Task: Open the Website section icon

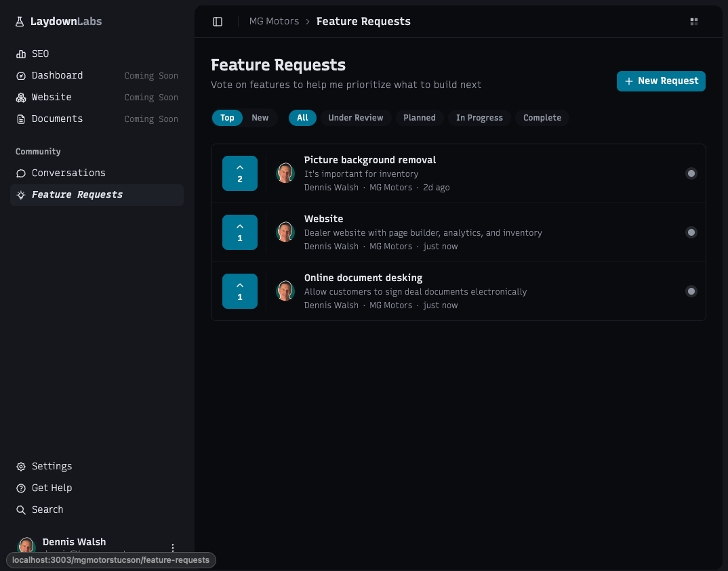Action: 21,97
